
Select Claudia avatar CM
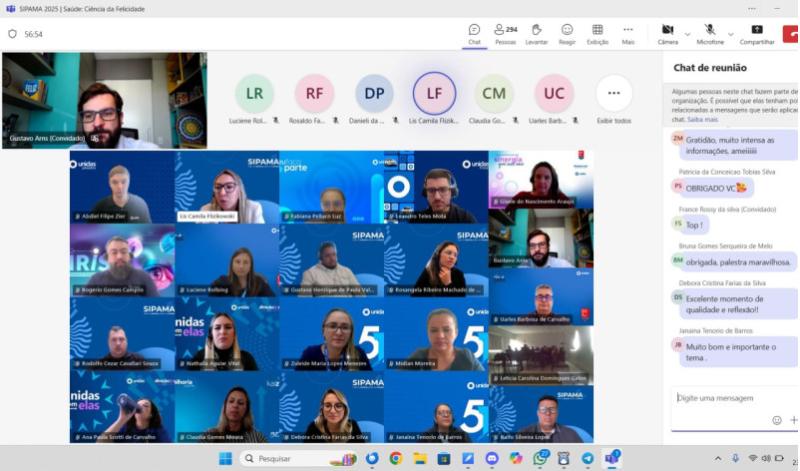[x=494, y=93]
